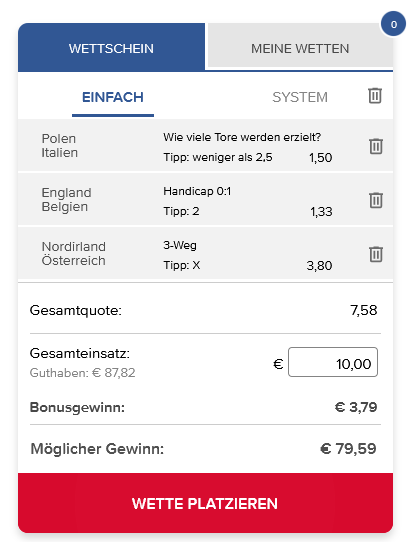409x542 pixels.
Task: Click the 1,33 odds for Handicap
Action: pos(321,212)
